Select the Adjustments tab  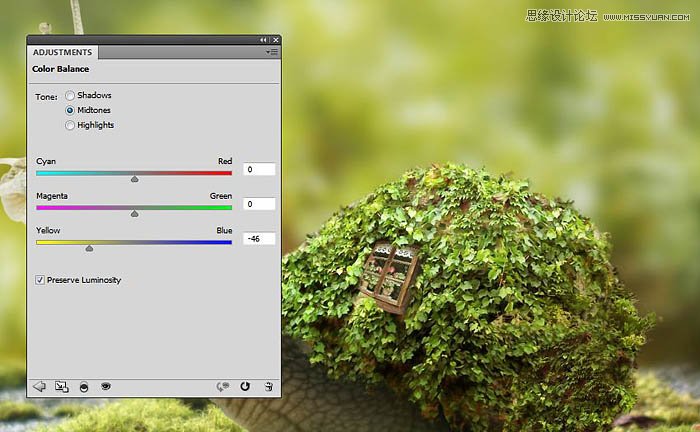62,52
